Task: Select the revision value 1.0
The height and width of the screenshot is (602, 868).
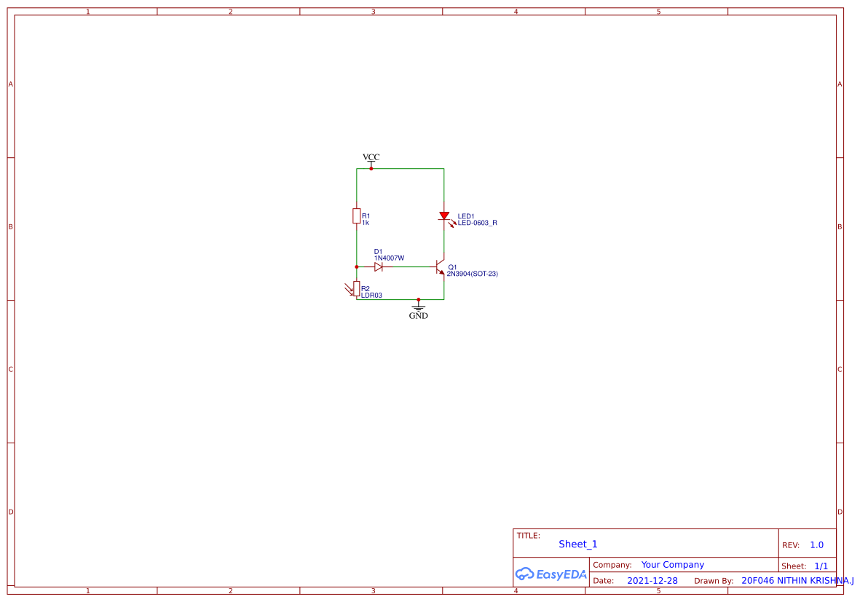Action: tap(817, 544)
